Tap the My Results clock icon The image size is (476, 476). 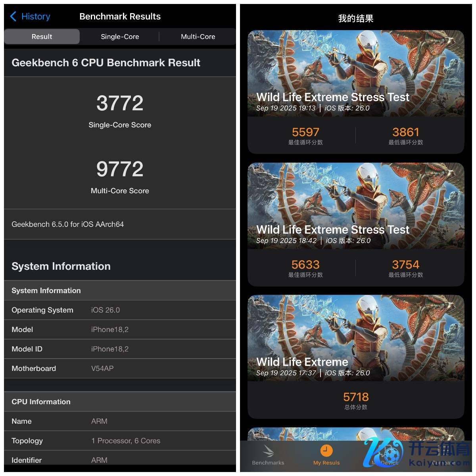tap(326, 451)
